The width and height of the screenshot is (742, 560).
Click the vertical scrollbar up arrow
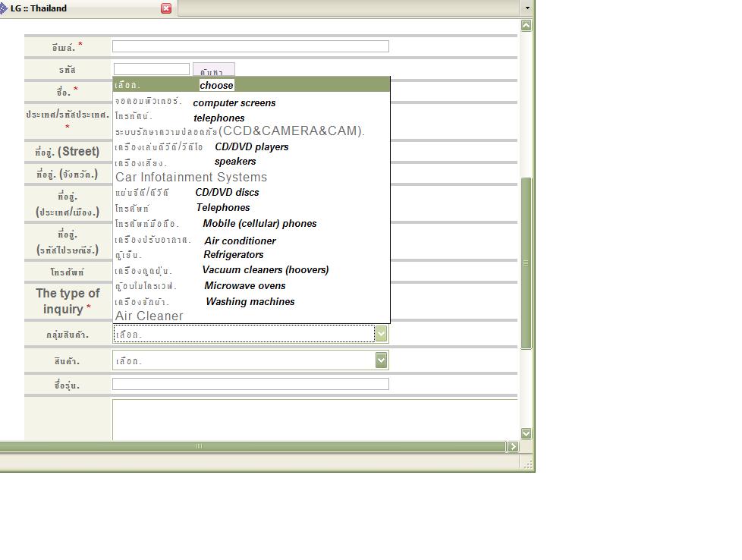pos(526,26)
